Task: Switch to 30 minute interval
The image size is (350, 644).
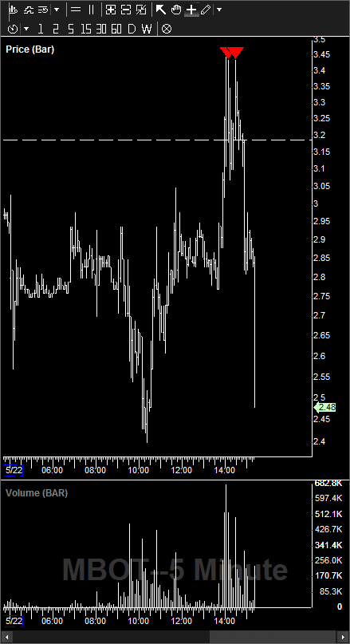Action: 101,29
